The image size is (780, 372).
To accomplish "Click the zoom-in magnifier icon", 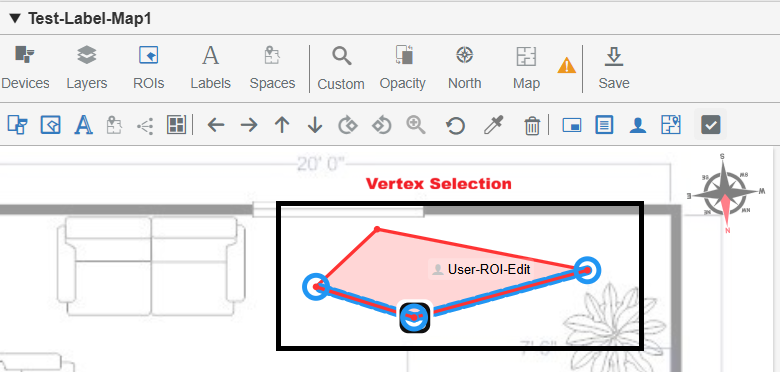I will [x=416, y=125].
